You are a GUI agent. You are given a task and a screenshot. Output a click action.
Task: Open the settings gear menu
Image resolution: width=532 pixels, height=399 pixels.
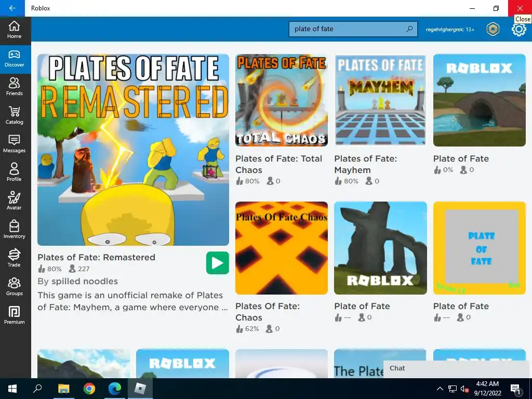(518, 30)
